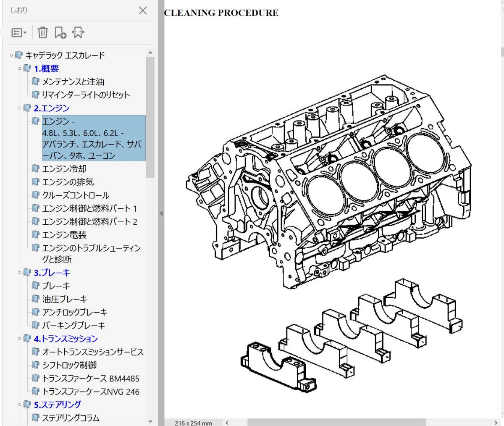Image resolution: width=504 pixels, height=426 pixels.
Task: Open 油圧ブレーキ bookmark
Action: pos(65,299)
